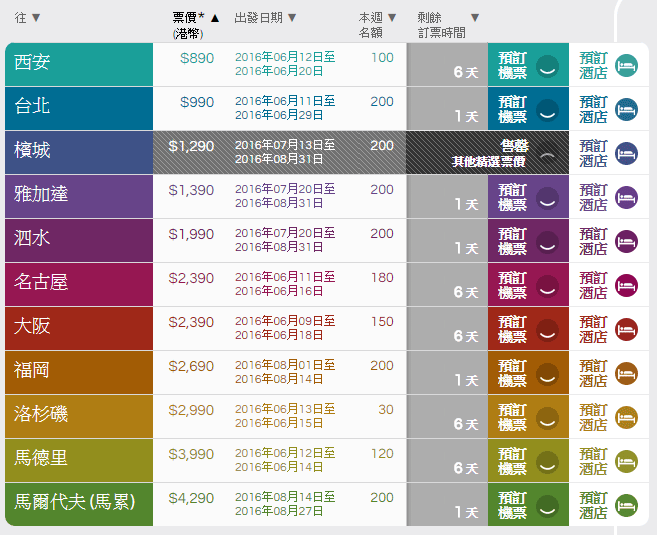Sort by destination 往 column

28,17
